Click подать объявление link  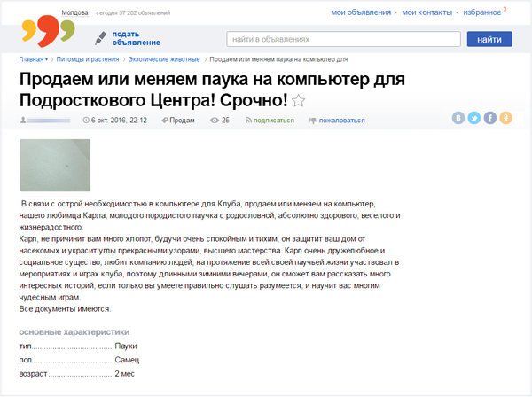[136, 39]
